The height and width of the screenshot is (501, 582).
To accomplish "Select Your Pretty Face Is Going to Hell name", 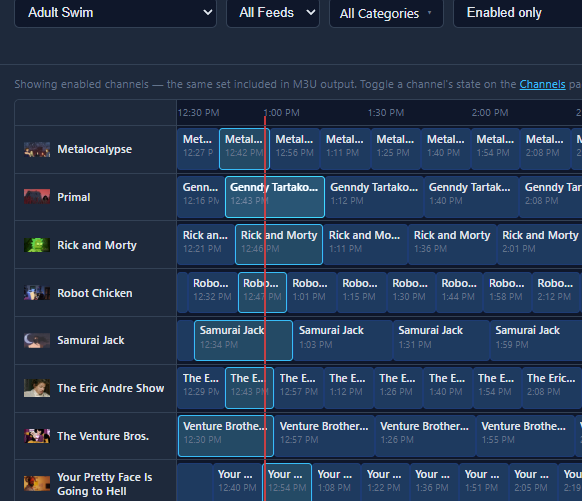I will 105,484.
